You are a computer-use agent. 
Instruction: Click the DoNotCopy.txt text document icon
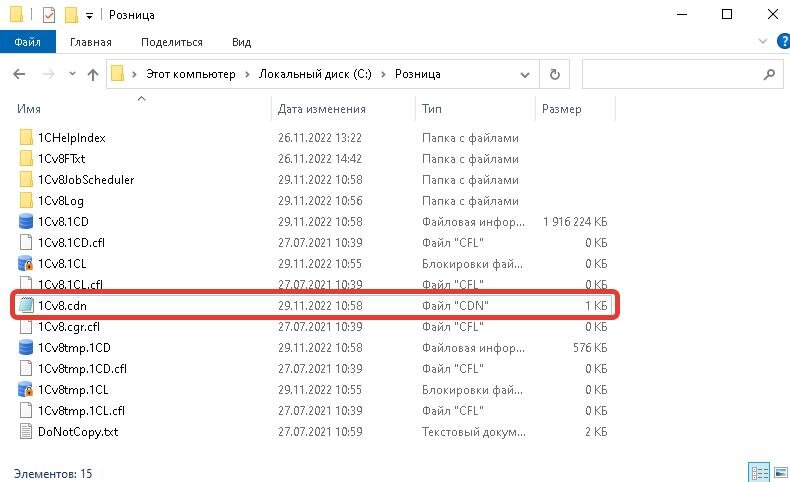coord(26,432)
